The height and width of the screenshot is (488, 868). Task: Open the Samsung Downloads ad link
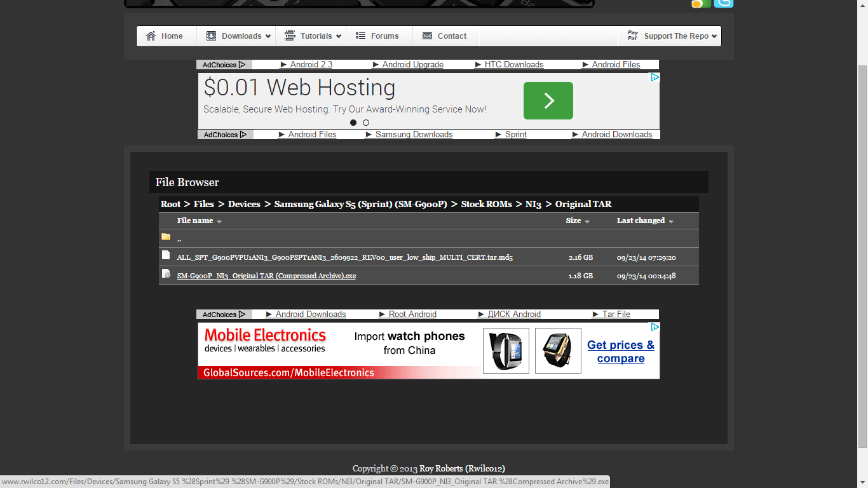coord(409,135)
